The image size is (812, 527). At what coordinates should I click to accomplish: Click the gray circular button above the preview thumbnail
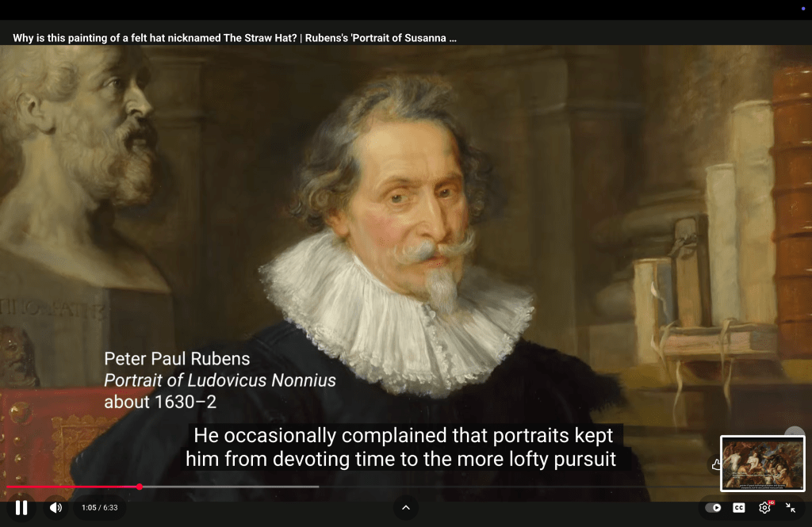795,434
